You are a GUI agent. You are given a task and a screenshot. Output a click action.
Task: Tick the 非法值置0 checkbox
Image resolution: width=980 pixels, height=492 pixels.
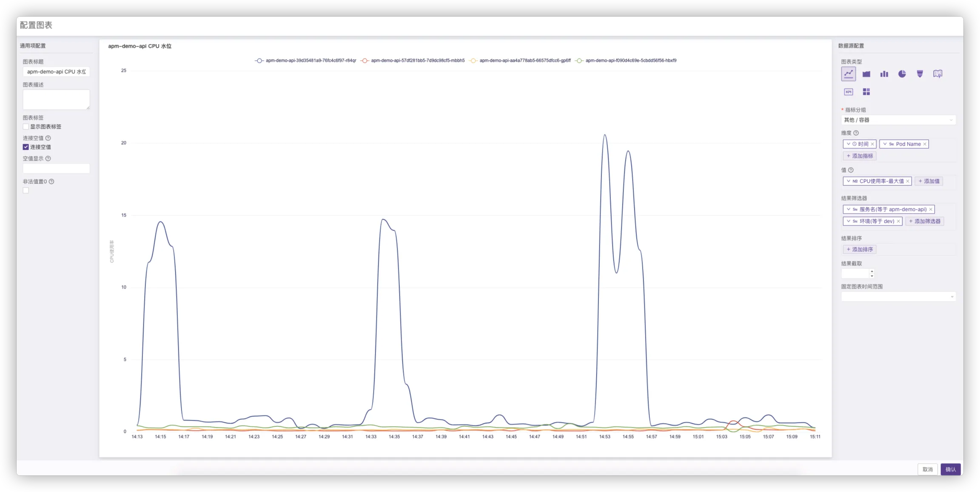coord(26,191)
